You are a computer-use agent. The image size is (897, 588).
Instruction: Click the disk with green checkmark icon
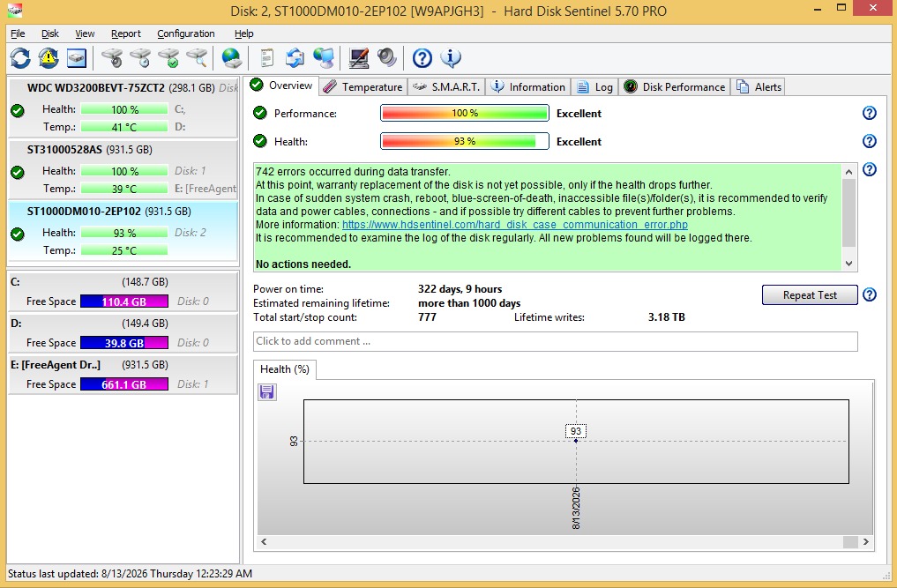click(x=168, y=58)
